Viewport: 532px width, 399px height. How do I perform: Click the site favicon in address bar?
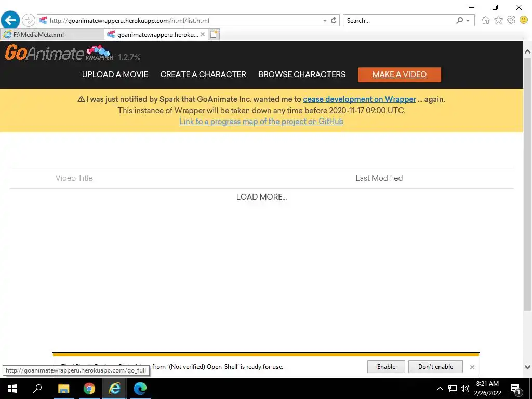[43, 20]
